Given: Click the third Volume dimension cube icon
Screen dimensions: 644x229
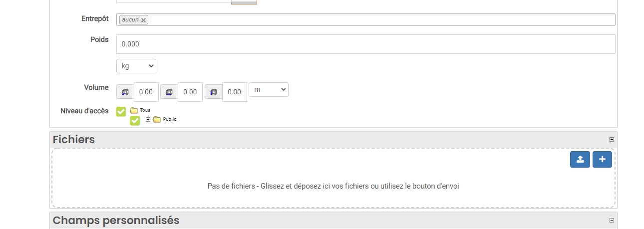Looking at the screenshot, I should click(x=214, y=92).
